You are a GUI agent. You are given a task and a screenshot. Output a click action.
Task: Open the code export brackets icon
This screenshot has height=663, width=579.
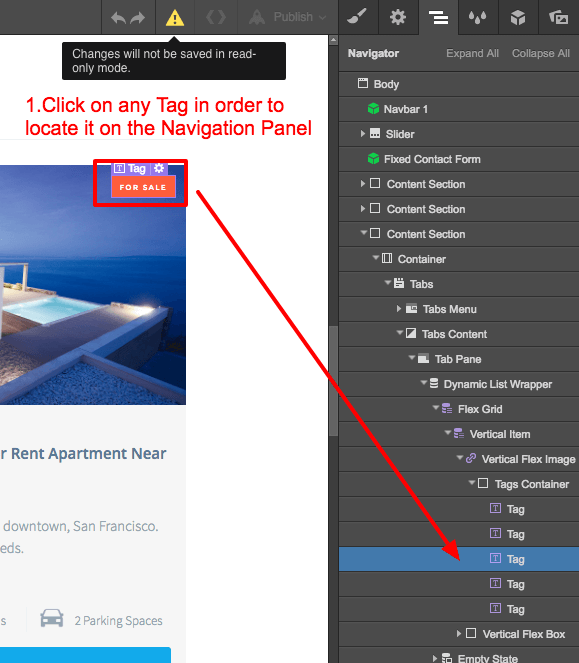coord(216,17)
